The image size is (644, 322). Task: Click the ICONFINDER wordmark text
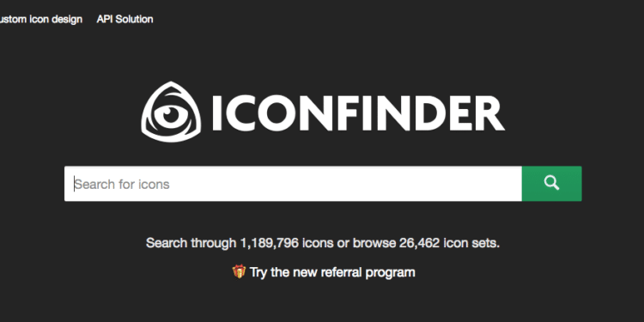(358, 113)
